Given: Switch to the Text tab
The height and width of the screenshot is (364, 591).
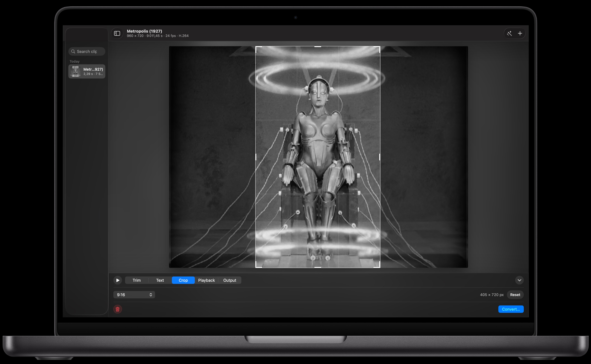Looking at the screenshot, I should pyautogui.click(x=160, y=280).
